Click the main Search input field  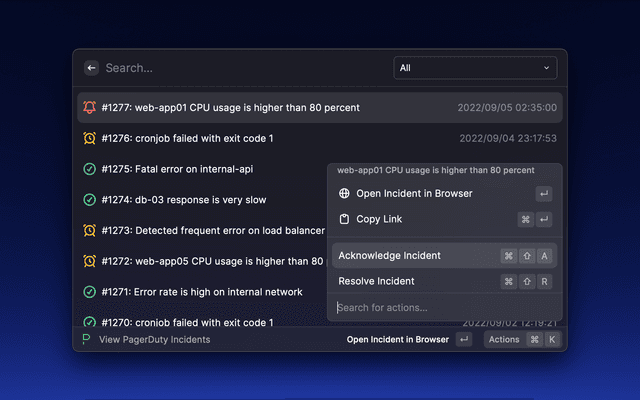(240, 68)
